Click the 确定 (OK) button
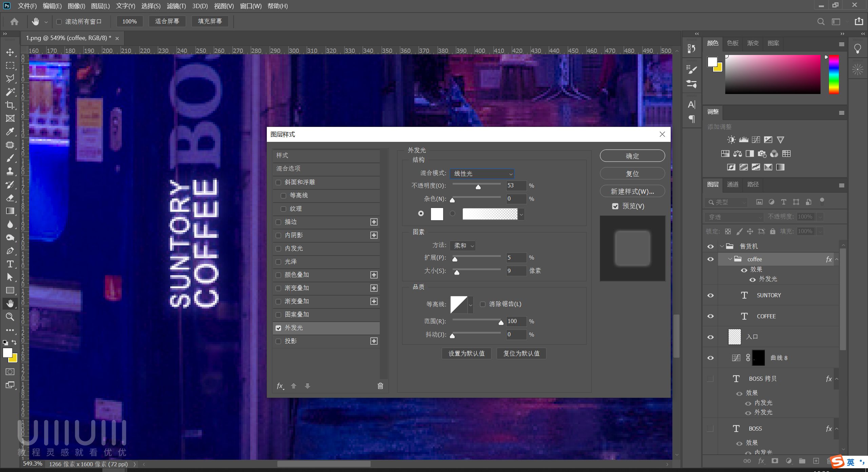Image resolution: width=868 pixels, height=472 pixels. pos(632,156)
